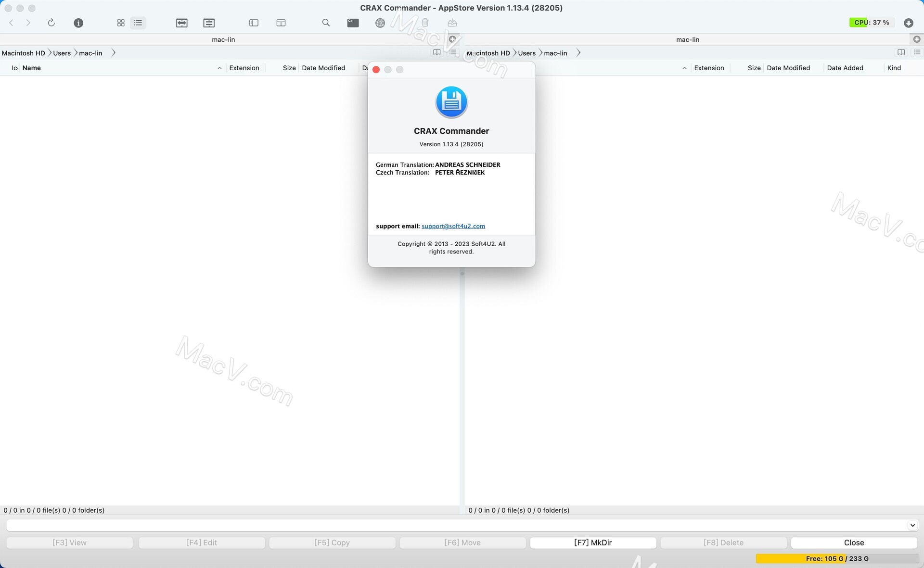Click right panel file count status

519,510
